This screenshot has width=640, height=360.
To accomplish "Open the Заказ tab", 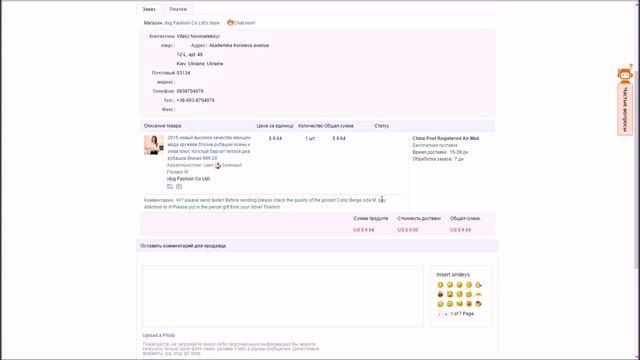I will [x=149, y=9].
